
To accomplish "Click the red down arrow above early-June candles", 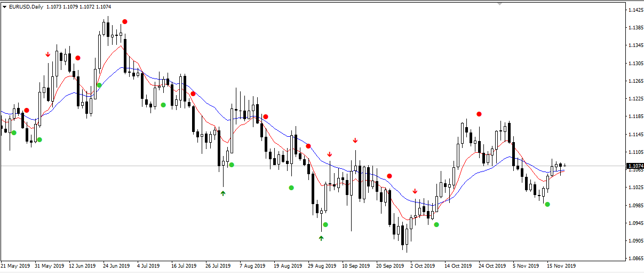I will pos(48,54).
